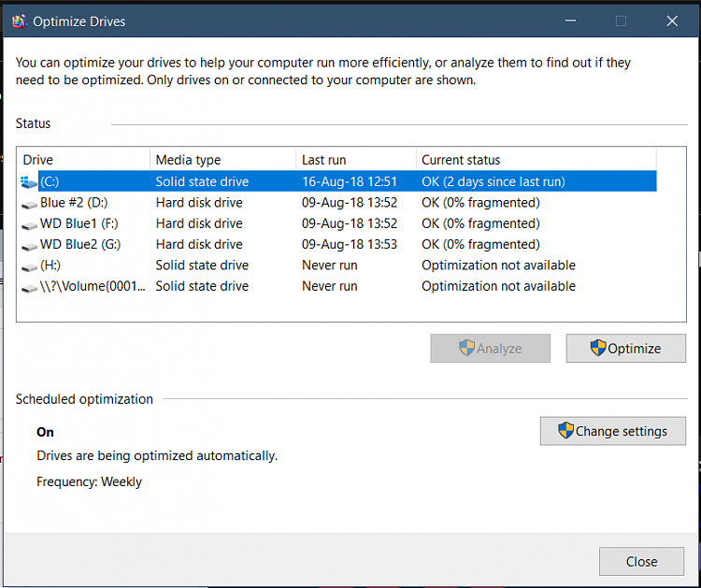
Task: Click the shield icon on Change settings
Action: 565,430
